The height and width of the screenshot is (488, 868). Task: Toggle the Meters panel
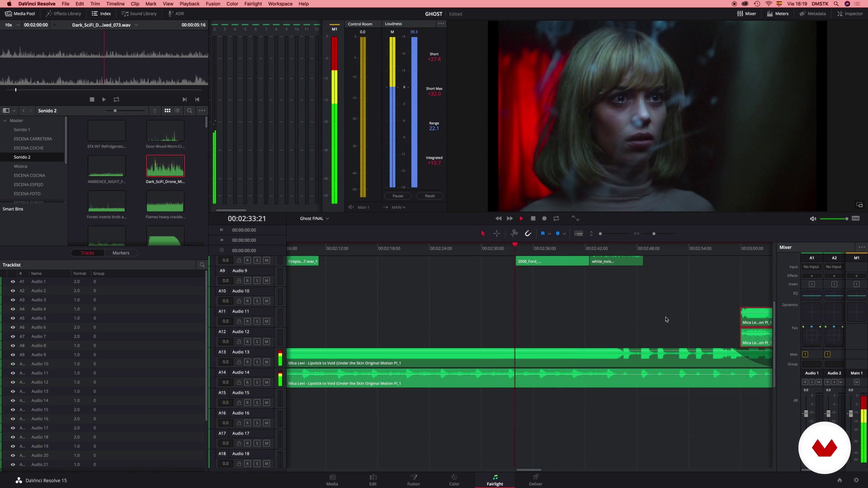tap(778, 14)
